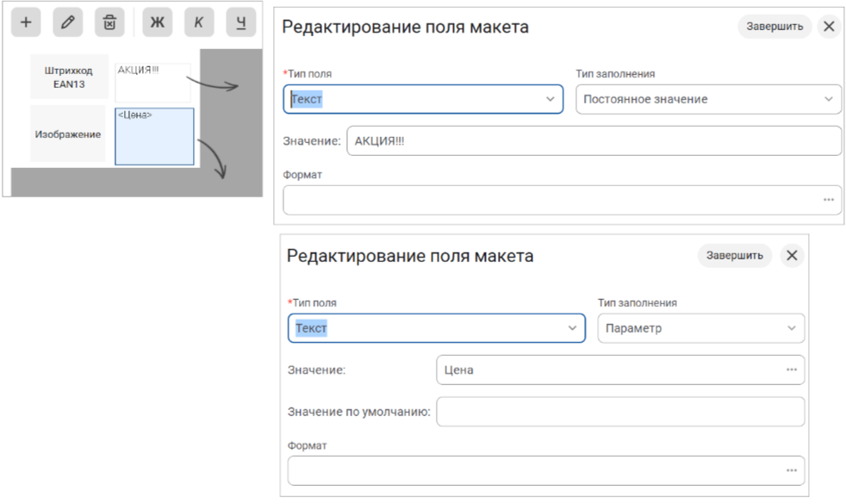Open ellipsis picker in Цена value field

tap(792, 370)
